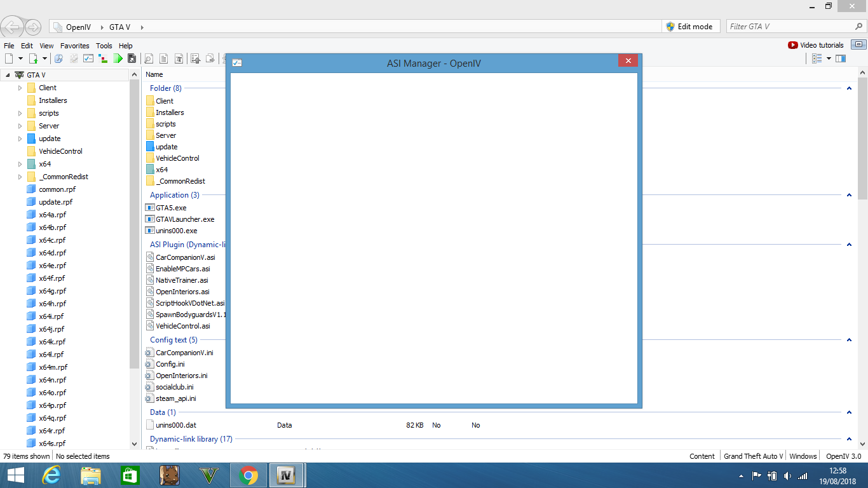Toggle the compact window button beside Video tutorials

[858, 44]
